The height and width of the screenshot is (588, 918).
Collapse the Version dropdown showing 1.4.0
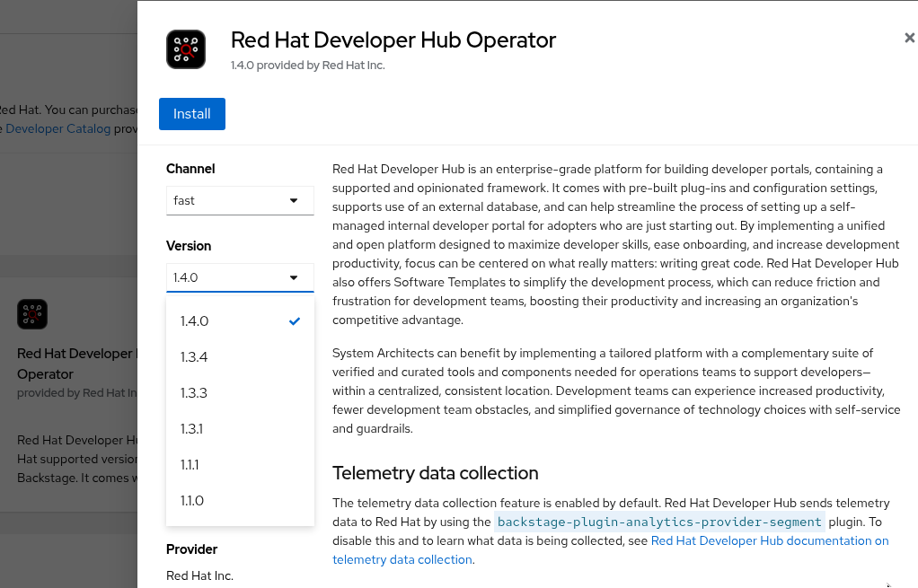pyautogui.click(x=240, y=277)
